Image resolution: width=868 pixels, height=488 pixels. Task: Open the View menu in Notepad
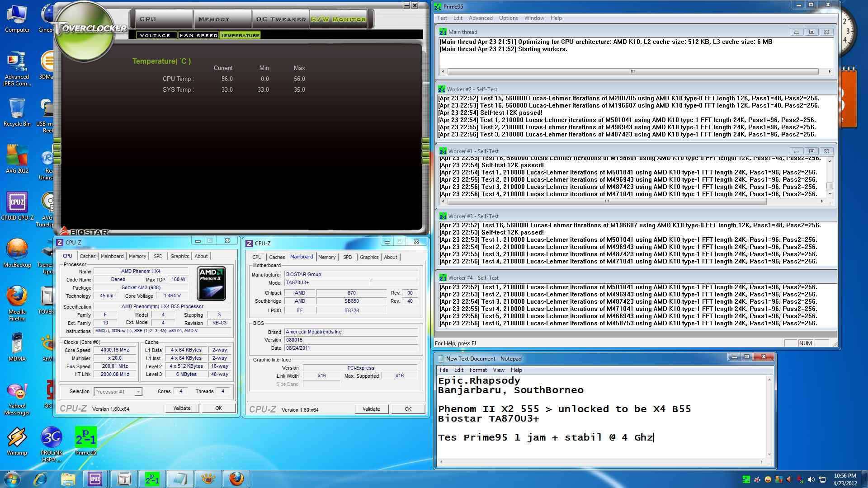(498, 370)
